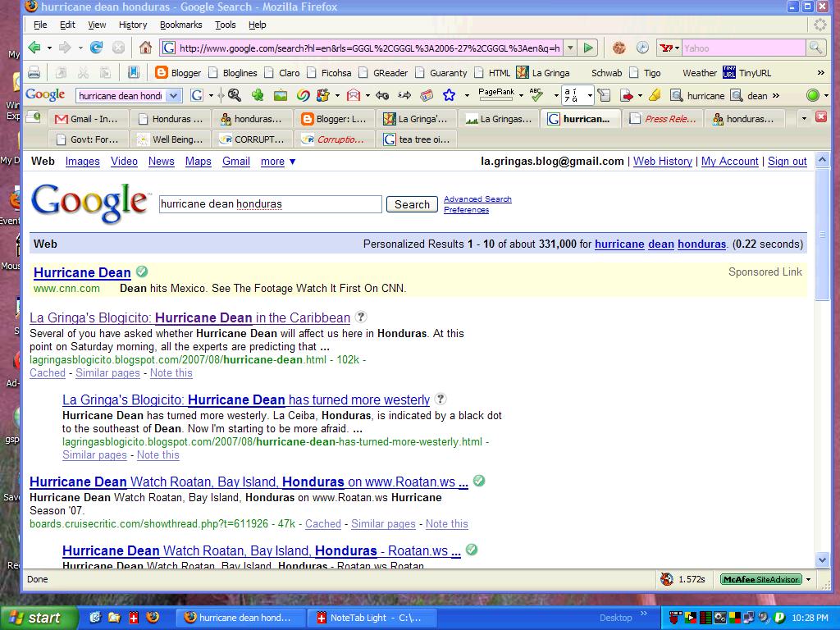The width and height of the screenshot is (840, 630).
Task: Open the Images search link
Action: 83,162
